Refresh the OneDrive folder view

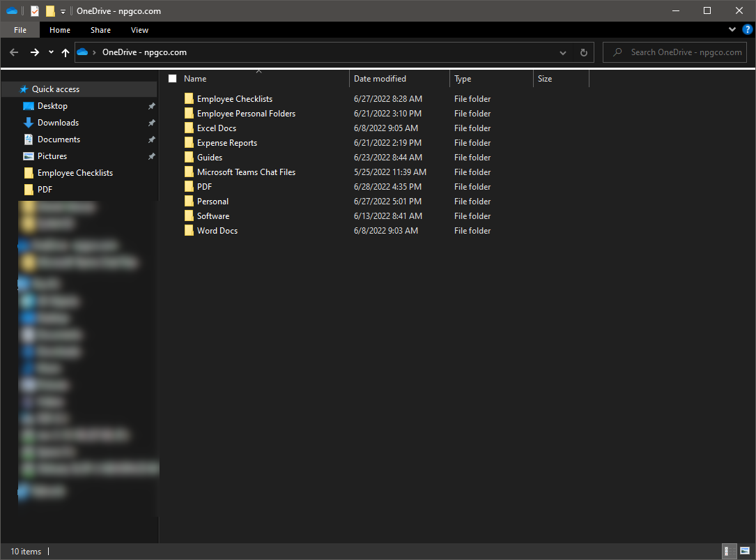(x=583, y=52)
